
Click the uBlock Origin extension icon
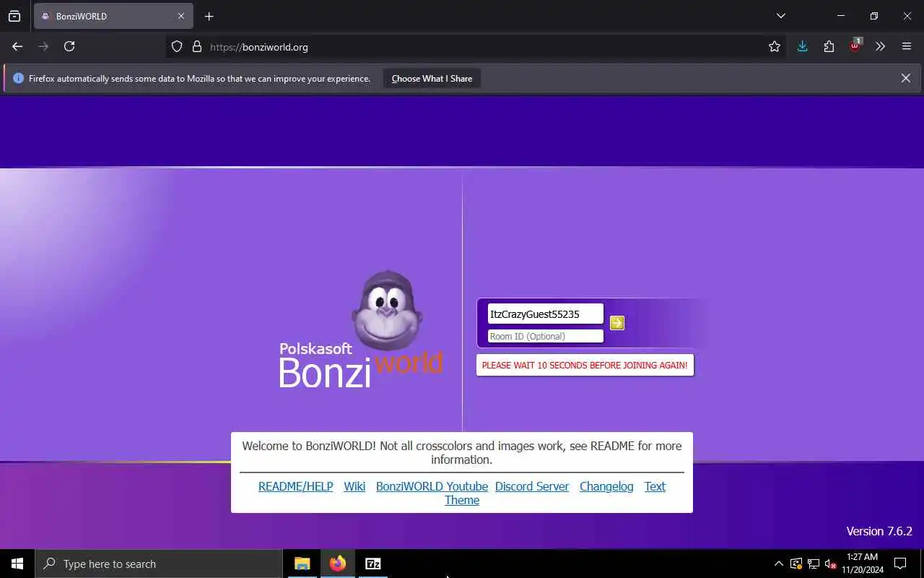[x=855, y=46]
